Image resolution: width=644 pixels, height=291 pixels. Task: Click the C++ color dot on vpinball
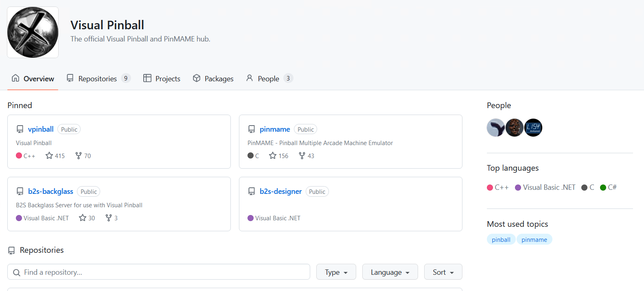(19, 156)
